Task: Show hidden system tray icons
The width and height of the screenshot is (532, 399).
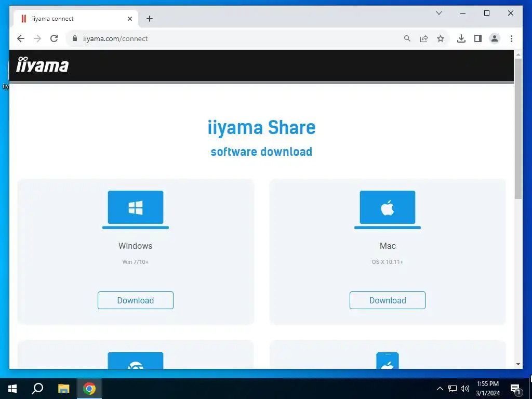Action: [x=440, y=389]
